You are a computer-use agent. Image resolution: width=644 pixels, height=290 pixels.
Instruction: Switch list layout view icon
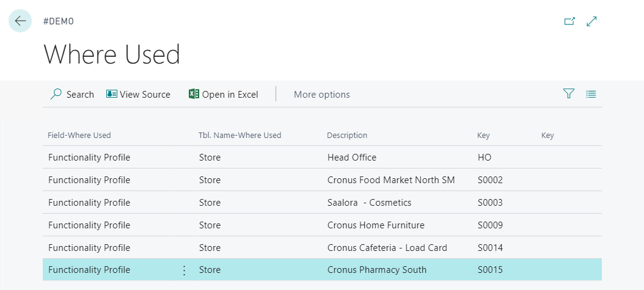tap(591, 94)
